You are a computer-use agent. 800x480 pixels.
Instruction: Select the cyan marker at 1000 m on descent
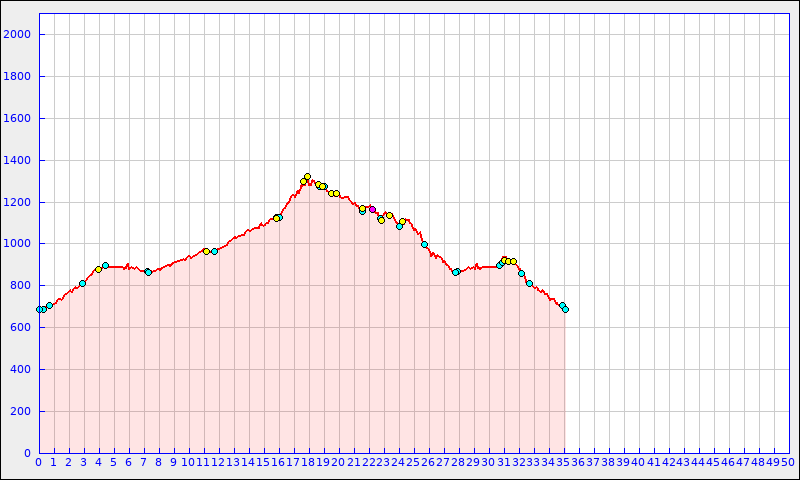pos(424,244)
